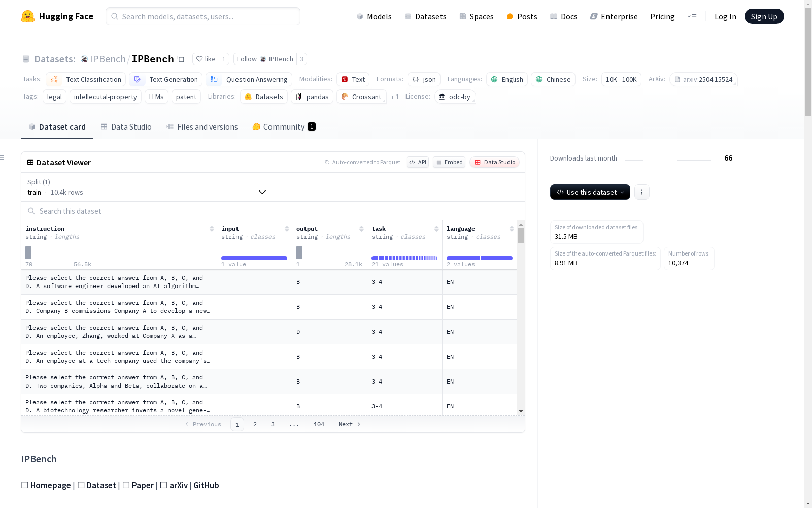Click the Question Answering task tag
This screenshot has height=508, width=812.
click(249, 79)
